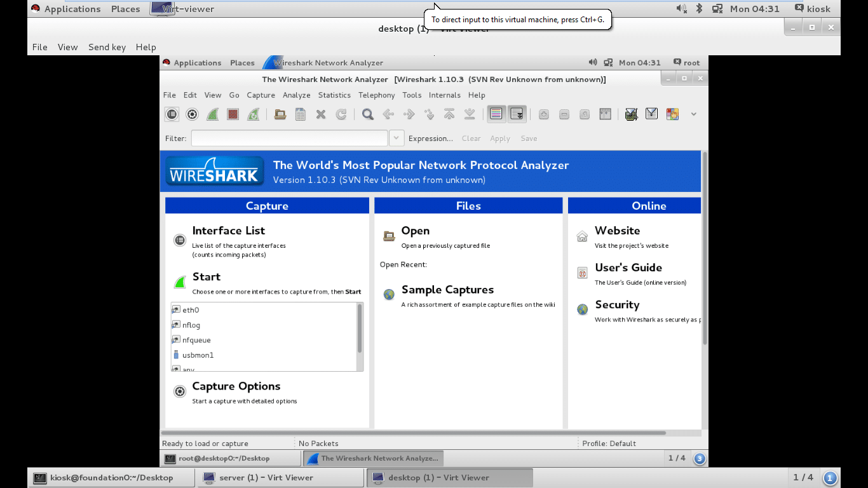Click the Expression... button
Viewport: 868px width, 488px height.
[430, 139]
